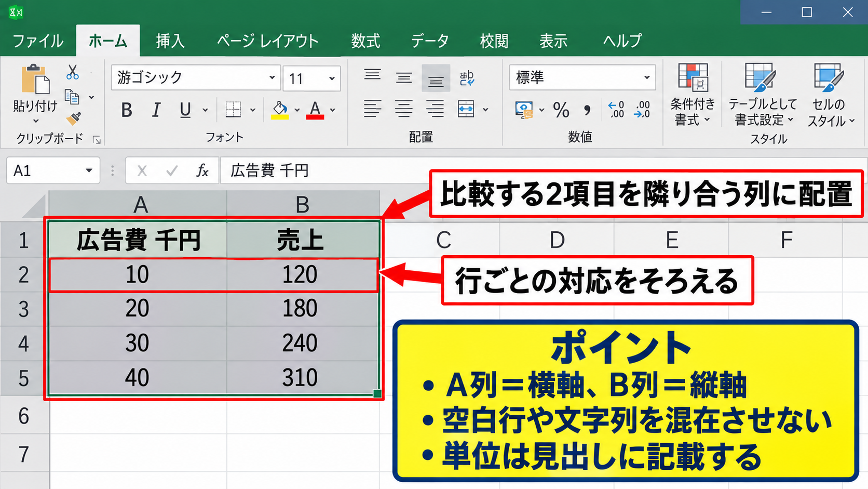Open Cell Styles gallery

tap(831, 95)
